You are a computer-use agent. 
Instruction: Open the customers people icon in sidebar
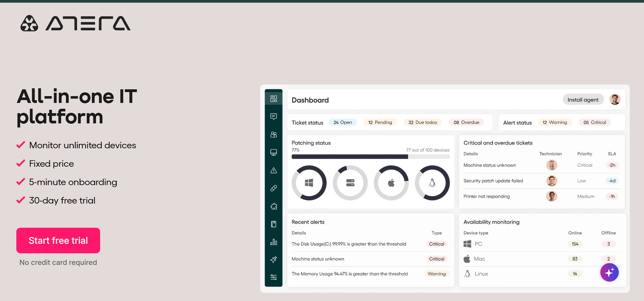tap(274, 135)
